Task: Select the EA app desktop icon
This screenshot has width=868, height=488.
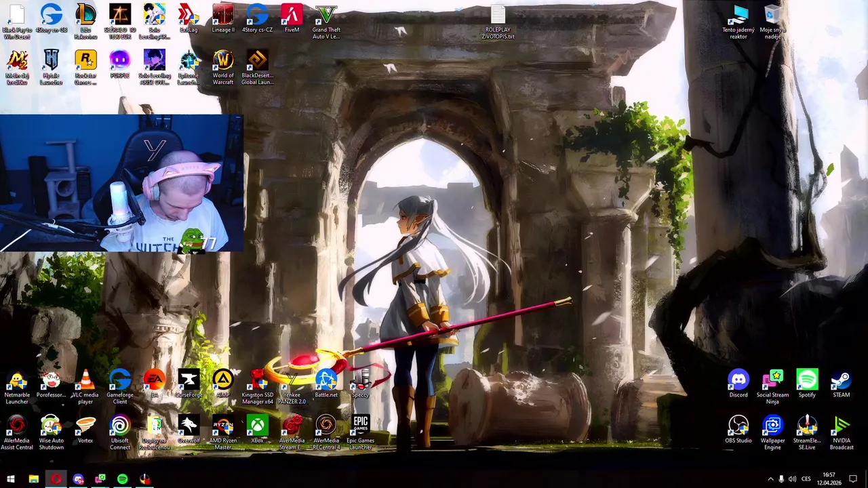Action: point(154,385)
